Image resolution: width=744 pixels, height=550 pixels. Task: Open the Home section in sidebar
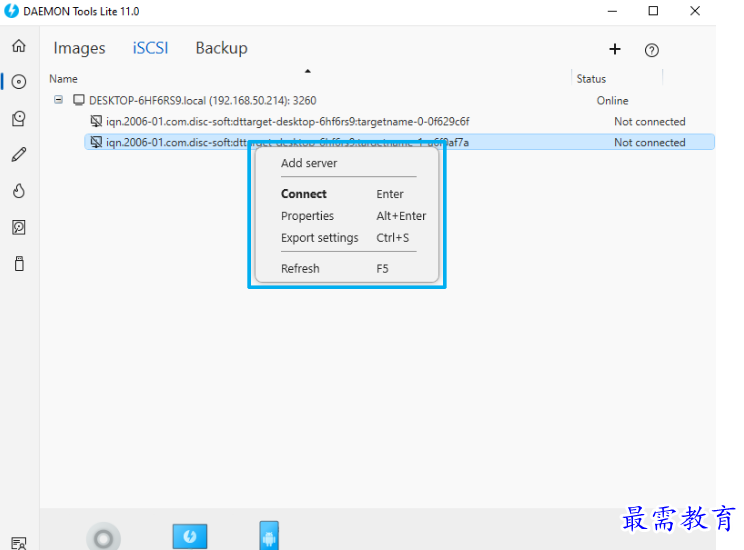point(19,46)
